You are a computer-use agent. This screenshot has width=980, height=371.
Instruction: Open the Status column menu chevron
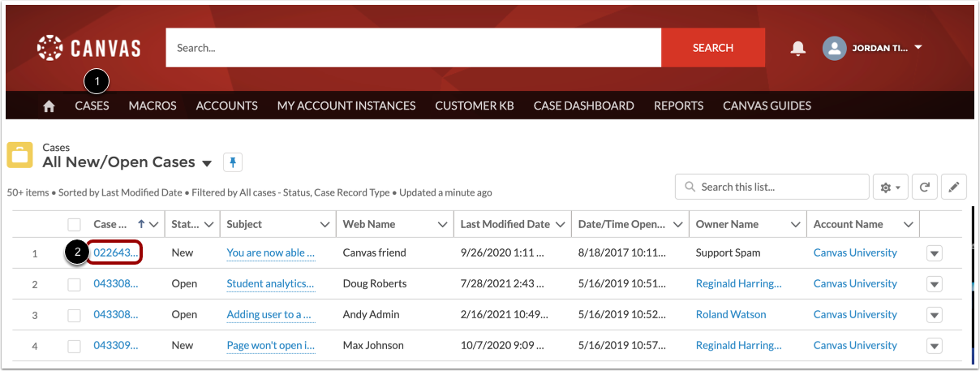click(208, 225)
